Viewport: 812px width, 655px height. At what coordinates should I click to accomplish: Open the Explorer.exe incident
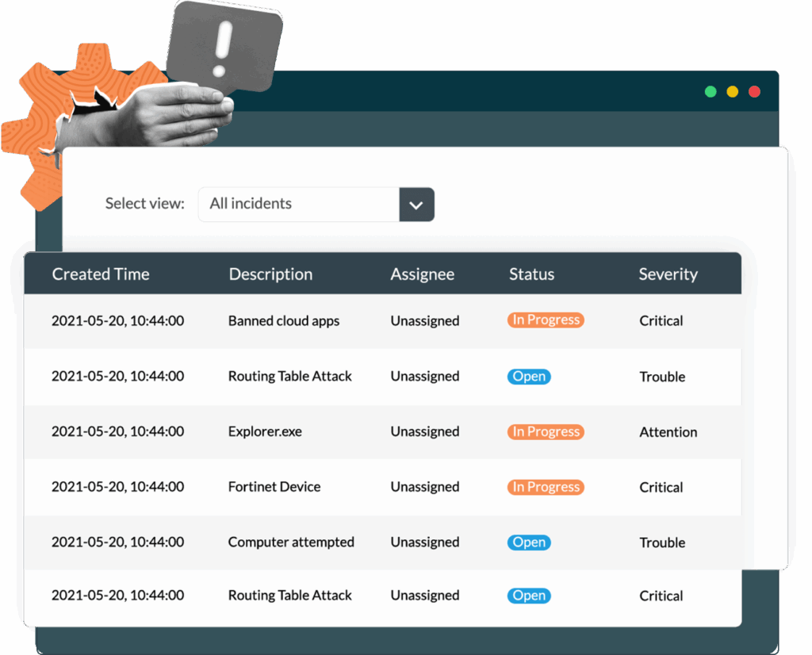coord(265,432)
